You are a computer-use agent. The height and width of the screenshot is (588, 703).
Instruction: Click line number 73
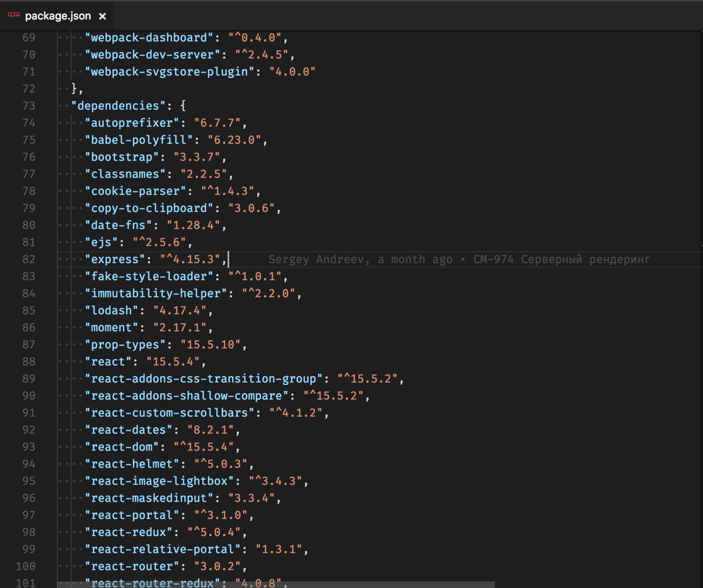(x=29, y=106)
